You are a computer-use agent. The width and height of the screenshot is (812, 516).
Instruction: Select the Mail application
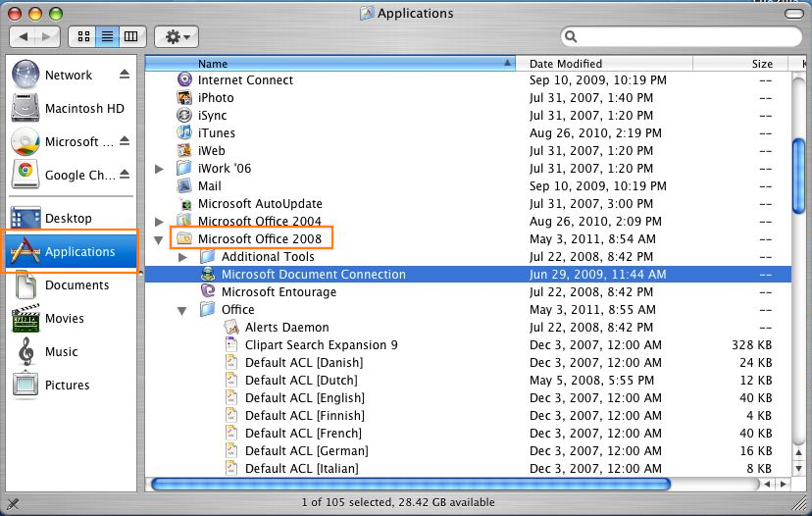tap(199, 185)
